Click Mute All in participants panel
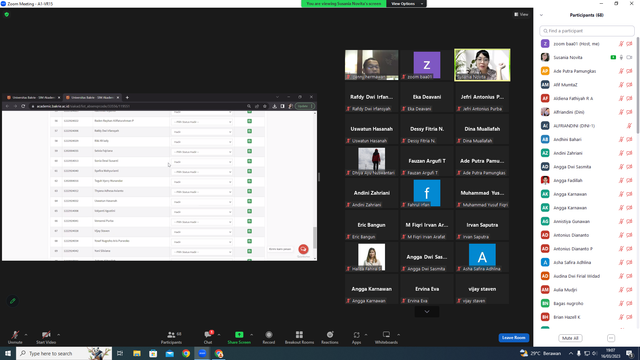 click(570, 338)
